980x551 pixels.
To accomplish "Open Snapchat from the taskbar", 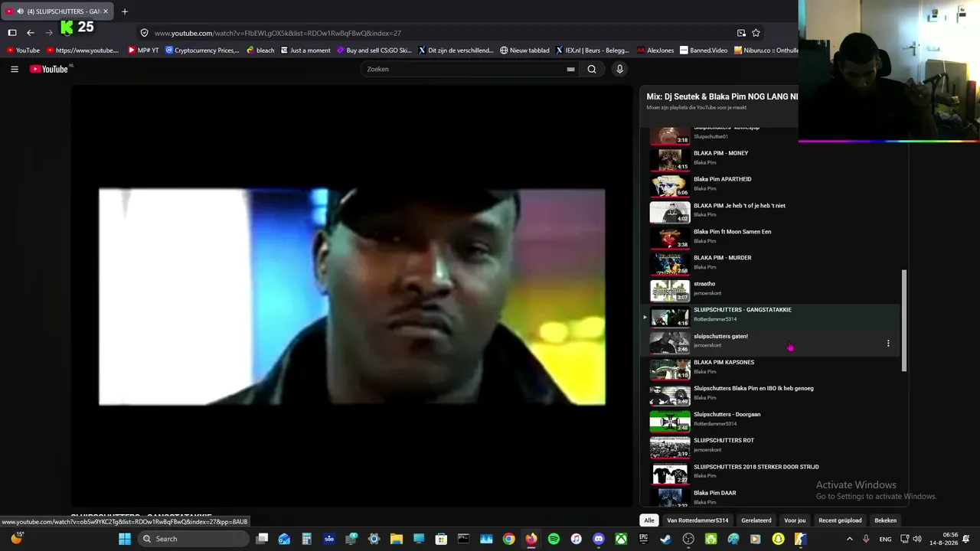I will pyautogui.click(x=779, y=539).
